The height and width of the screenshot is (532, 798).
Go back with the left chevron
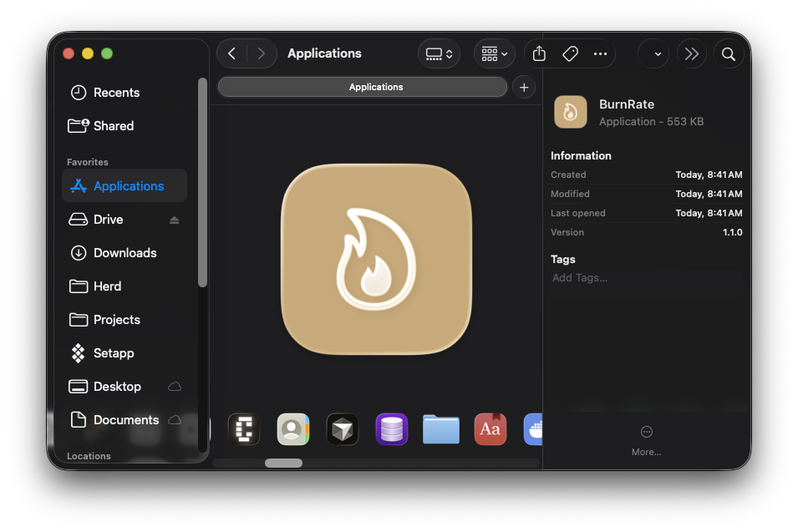[x=232, y=53]
